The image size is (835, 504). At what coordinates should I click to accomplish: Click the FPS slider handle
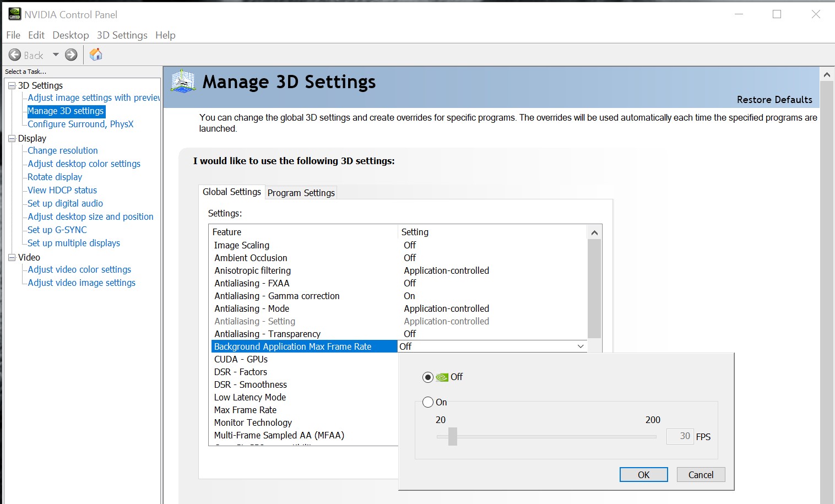[453, 436]
